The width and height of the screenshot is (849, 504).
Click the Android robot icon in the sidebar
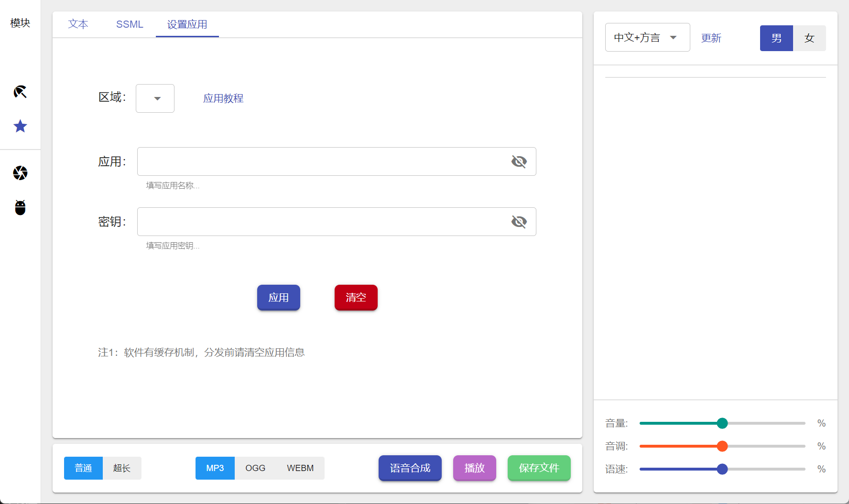[20, 207]
